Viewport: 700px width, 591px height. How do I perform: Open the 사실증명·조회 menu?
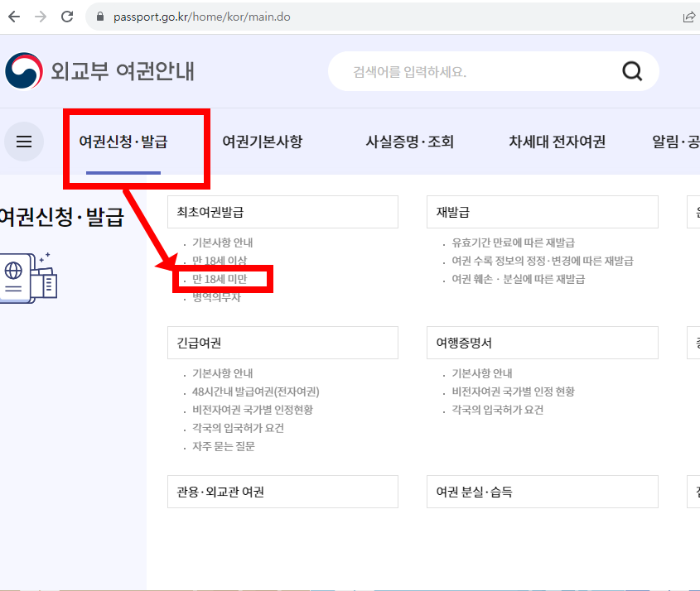(409, 141)
